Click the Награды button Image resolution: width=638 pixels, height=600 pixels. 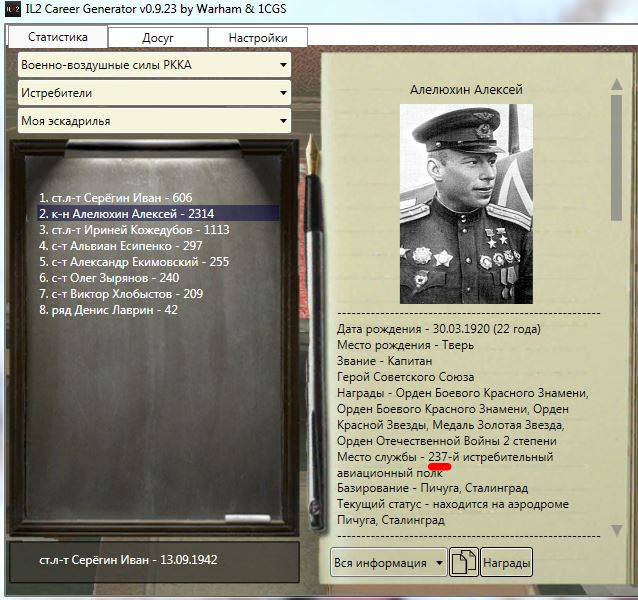tap(507, 562)
